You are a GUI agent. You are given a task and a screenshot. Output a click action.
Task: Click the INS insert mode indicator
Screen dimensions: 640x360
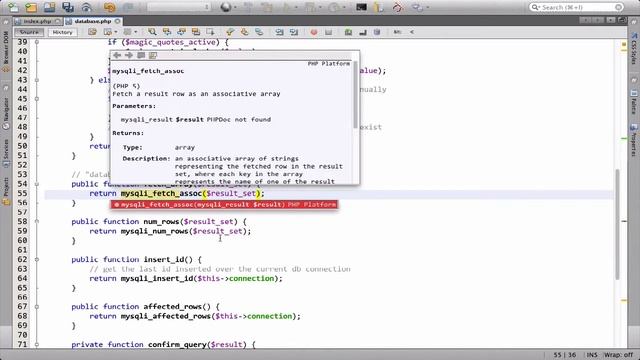point(592,355)
